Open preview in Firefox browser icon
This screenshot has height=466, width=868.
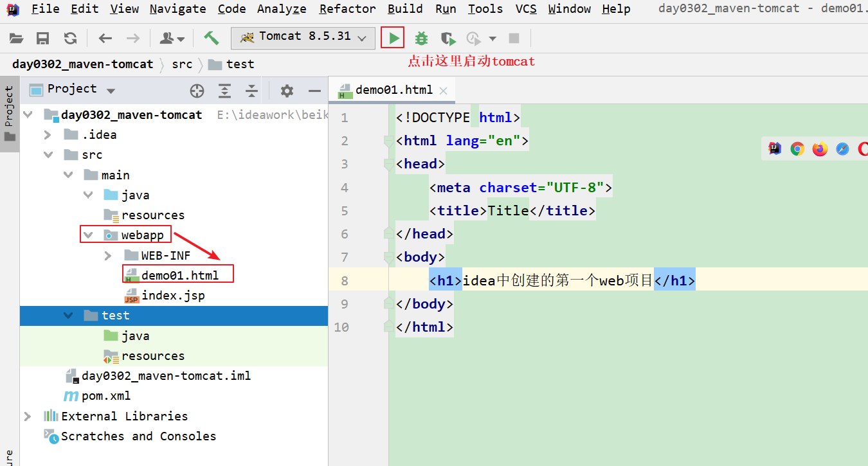pos(820,149)
